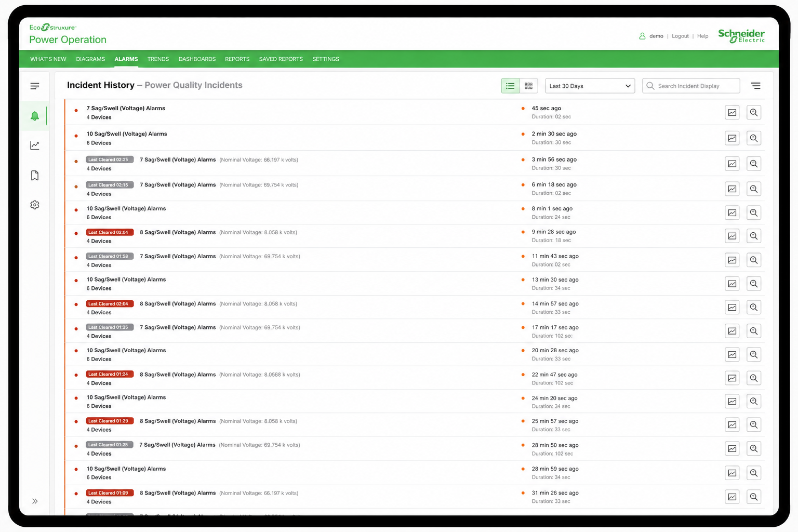Open WHAT'S NEW tab
Screen dimensions: 798x532
tap(48, 59)
